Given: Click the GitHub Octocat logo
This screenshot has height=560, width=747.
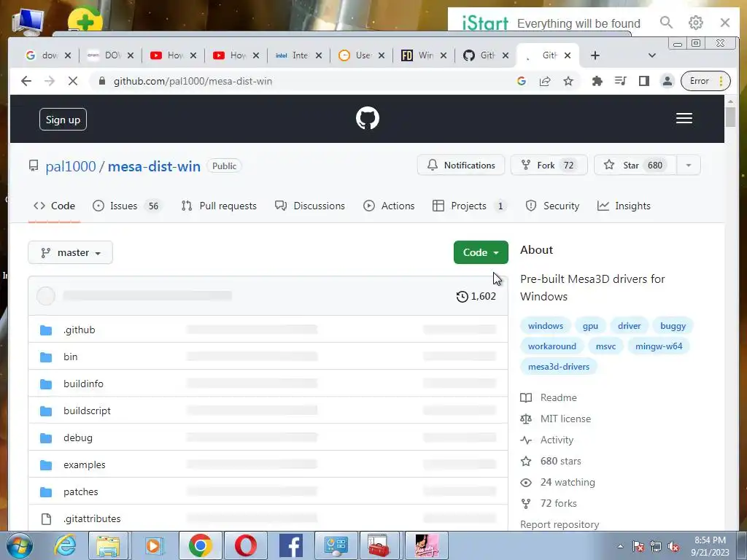Looking at the screenshot, I should coord(368,118).
